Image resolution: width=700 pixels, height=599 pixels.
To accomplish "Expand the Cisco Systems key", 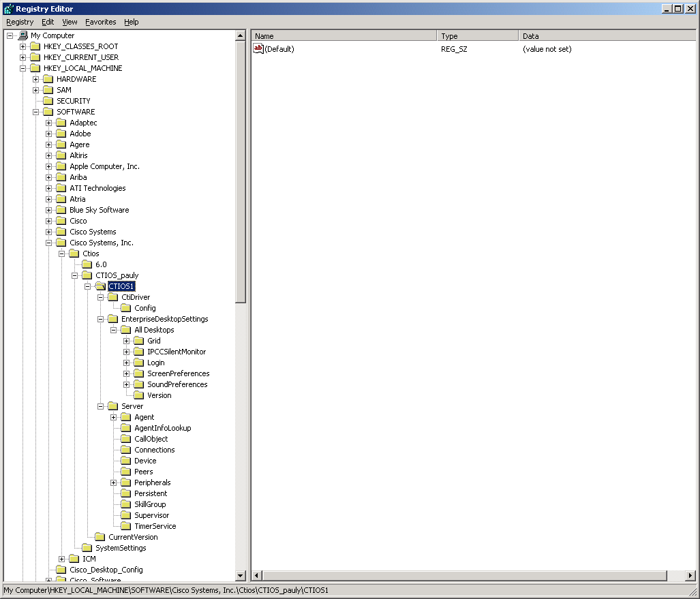I will [x=48, y=232].
